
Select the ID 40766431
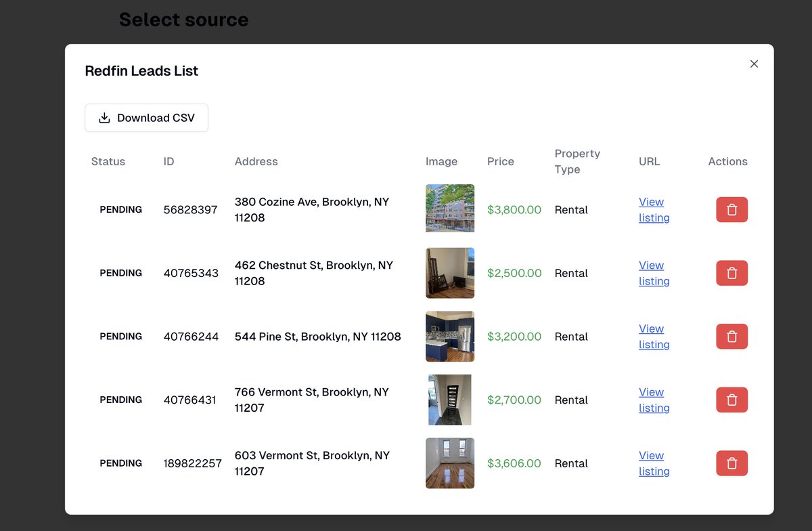pyautogui.click(x=189, y=400)
